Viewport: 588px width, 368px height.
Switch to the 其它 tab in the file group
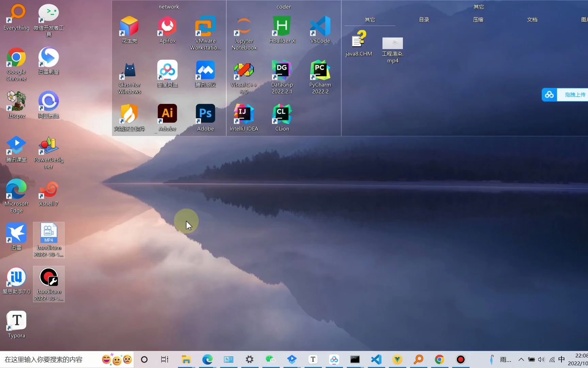pos(370,20)
